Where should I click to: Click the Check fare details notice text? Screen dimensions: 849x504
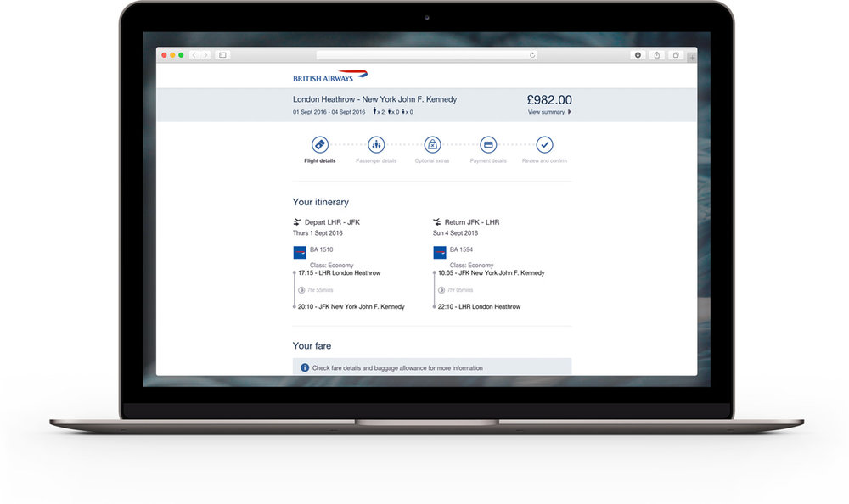click(x=397, y=368)
